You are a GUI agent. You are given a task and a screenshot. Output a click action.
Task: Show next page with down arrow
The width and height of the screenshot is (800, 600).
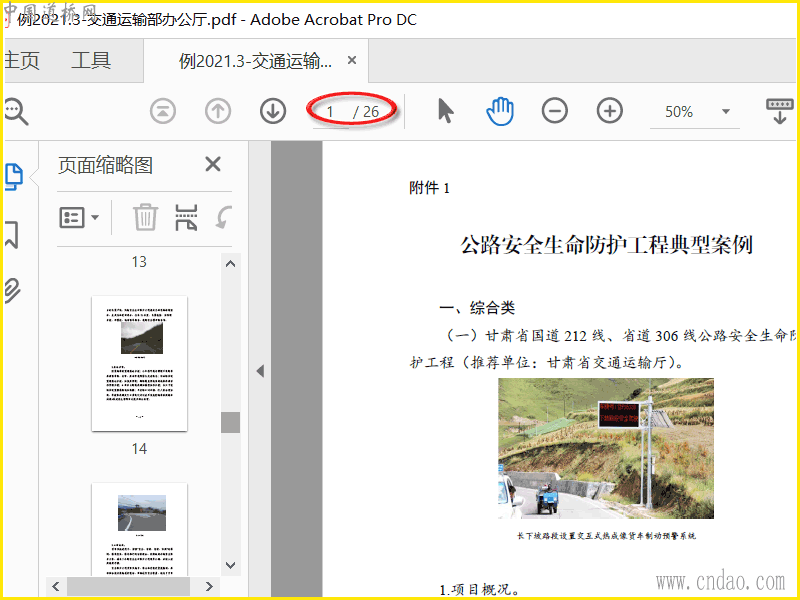click(273, 111)
